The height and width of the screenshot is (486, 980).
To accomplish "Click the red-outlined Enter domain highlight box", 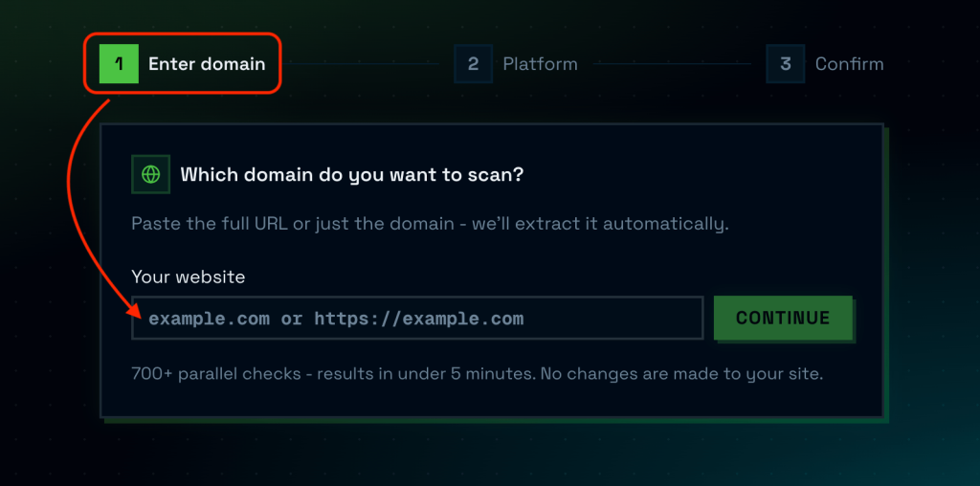I will click(x=183, y=64).
